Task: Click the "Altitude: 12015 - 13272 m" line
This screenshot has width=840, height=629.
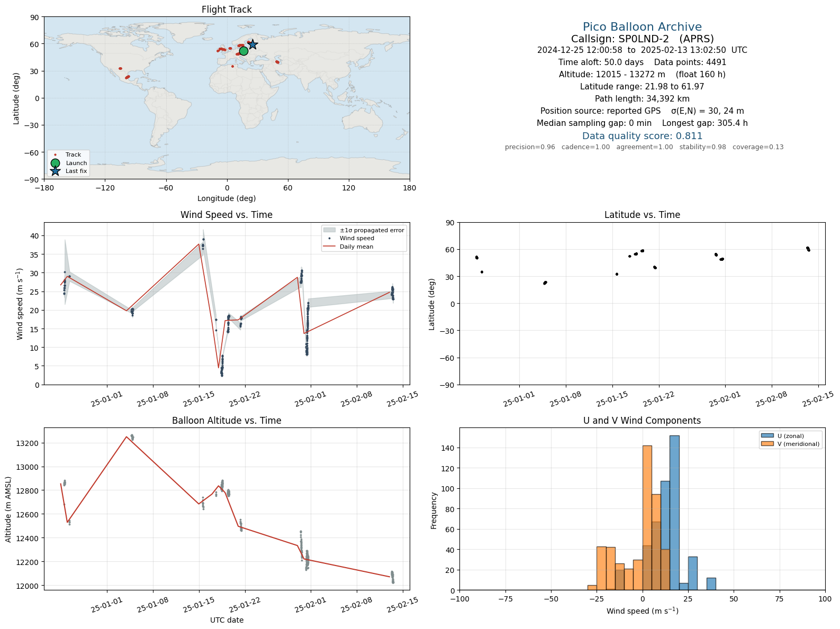Action: click(x=642, y=75)
